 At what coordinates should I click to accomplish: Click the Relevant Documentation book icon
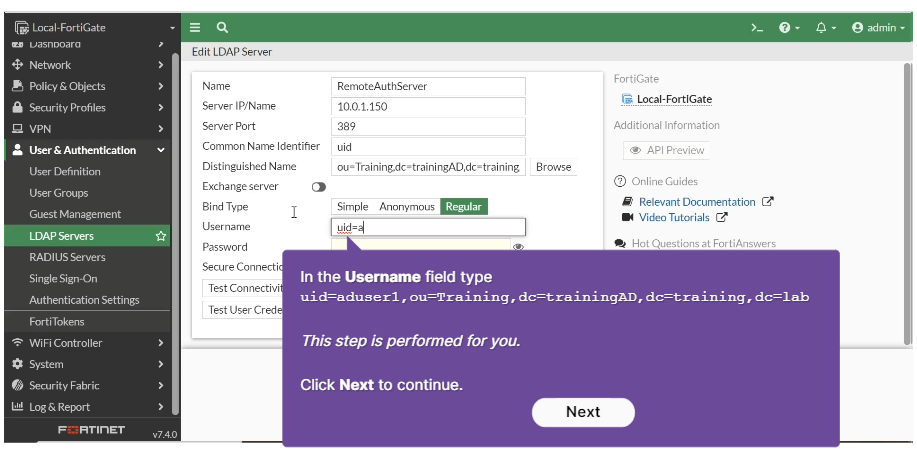point(628,202)
